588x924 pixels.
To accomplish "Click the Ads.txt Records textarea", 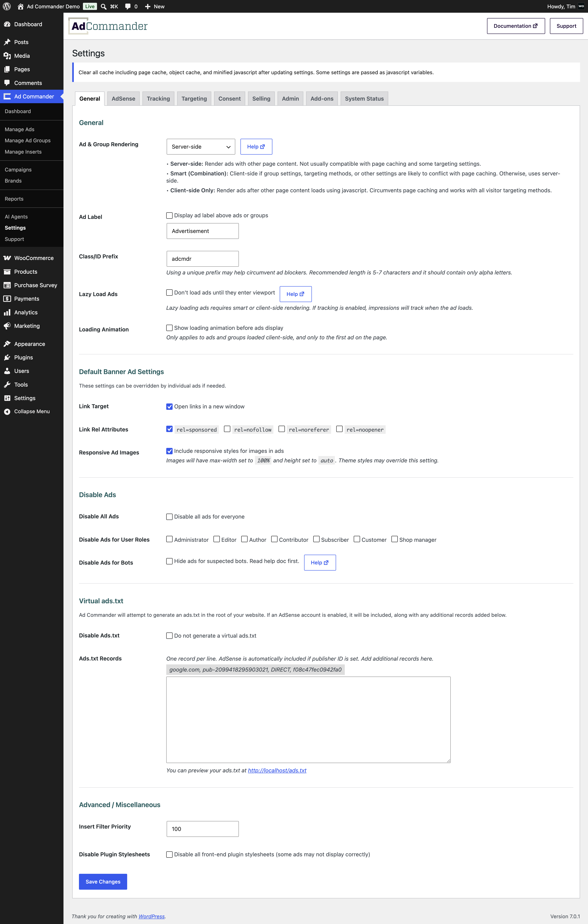I will [x=308, y=719].
